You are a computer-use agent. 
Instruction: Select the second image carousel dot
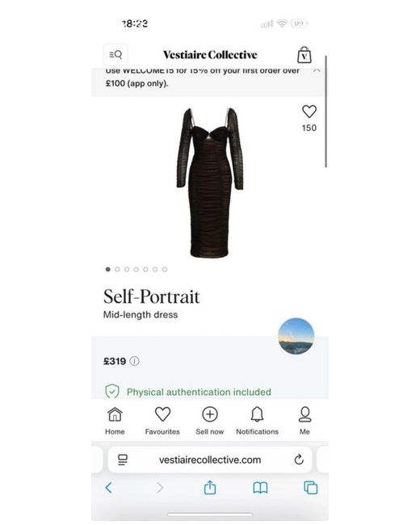pyautogui.click(x=117, y=269)
